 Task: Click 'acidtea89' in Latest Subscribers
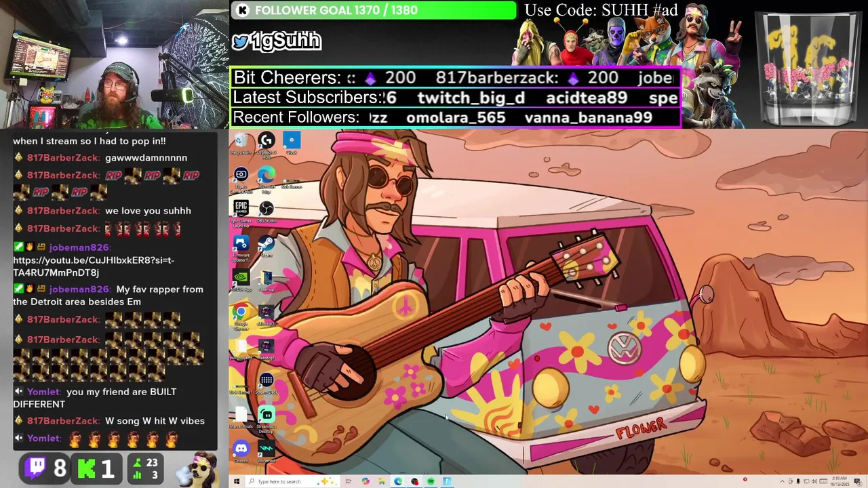(587, 98)
